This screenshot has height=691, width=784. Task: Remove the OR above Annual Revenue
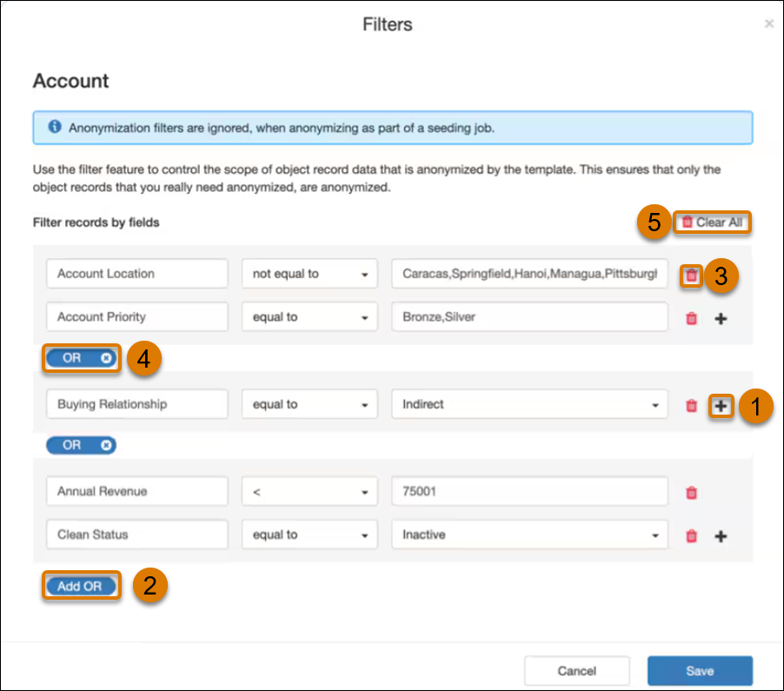[x=106, y=445]
